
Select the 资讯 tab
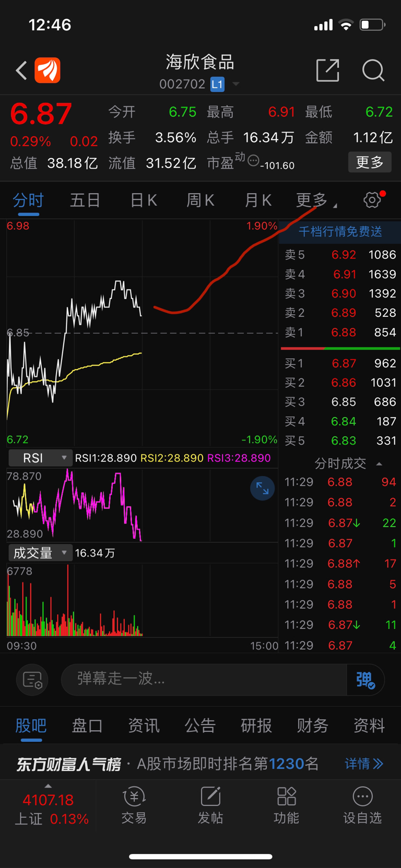click(x=144, y=726)
